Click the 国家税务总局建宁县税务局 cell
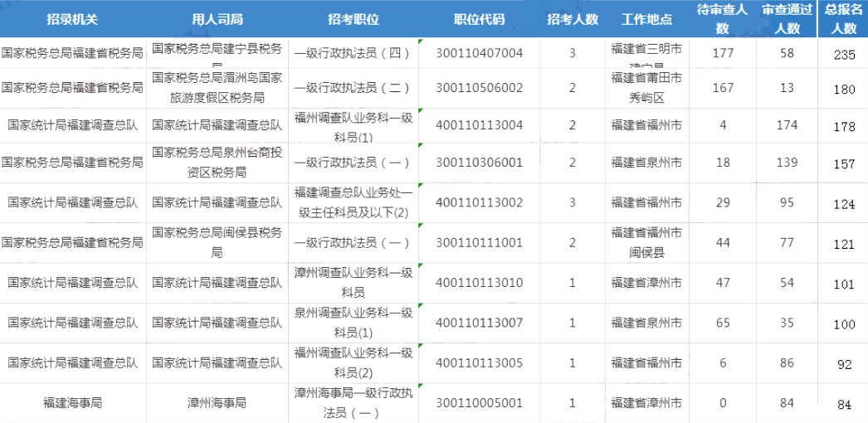The height and width of the screenshot is (423, 868). tap(217, 54)
